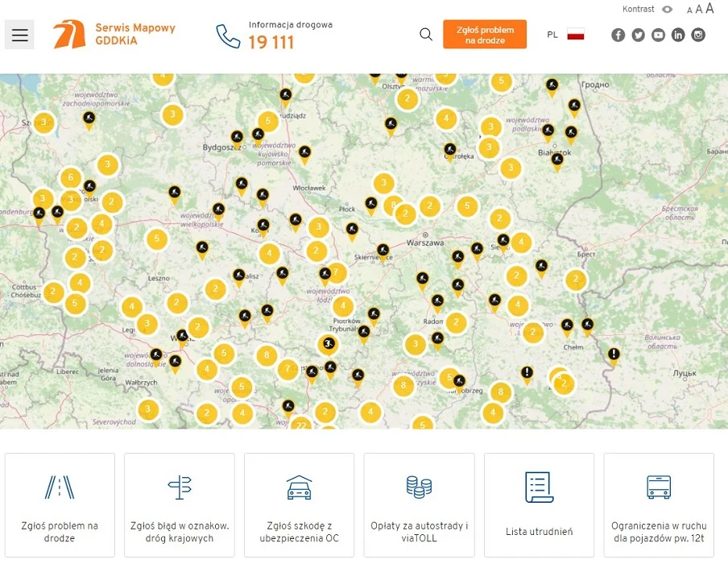Click a yellow marker numbered 8 near Kielce
The width and height of the screenshot is (728, 564).
(x=403, y=385)
